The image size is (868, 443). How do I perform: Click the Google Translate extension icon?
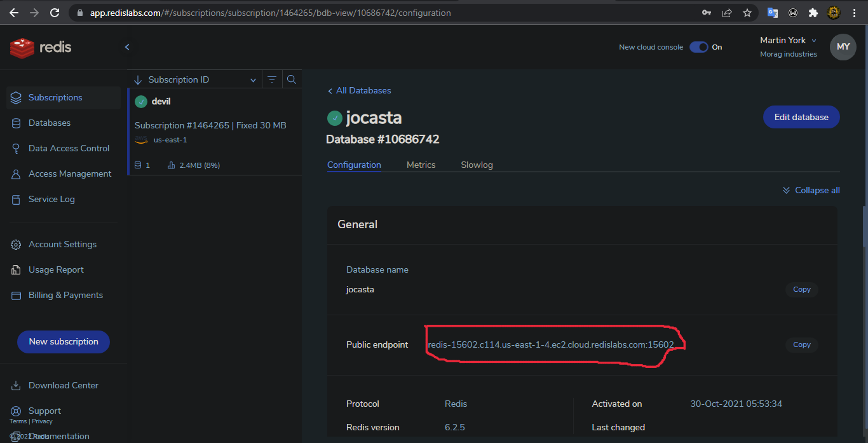click(x=773, y=13)
